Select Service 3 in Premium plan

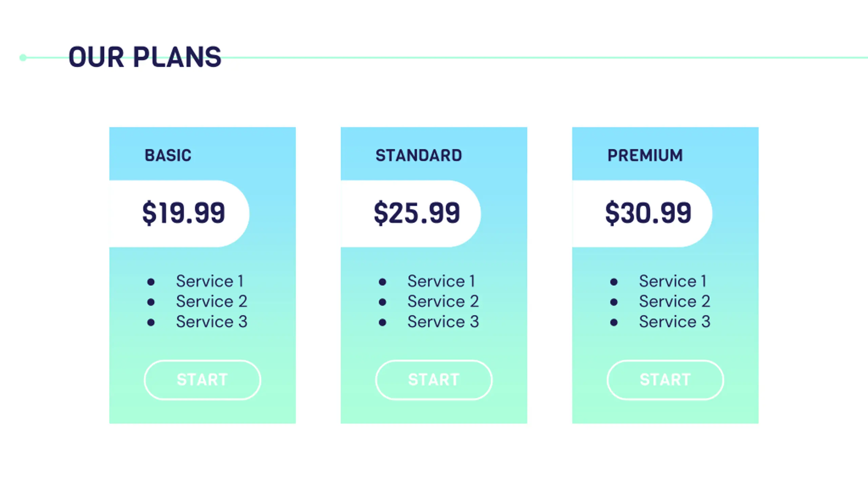[x=675, y=322]
